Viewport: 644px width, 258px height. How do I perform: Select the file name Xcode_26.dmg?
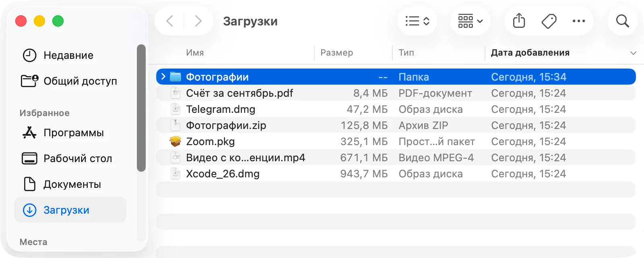223,174
